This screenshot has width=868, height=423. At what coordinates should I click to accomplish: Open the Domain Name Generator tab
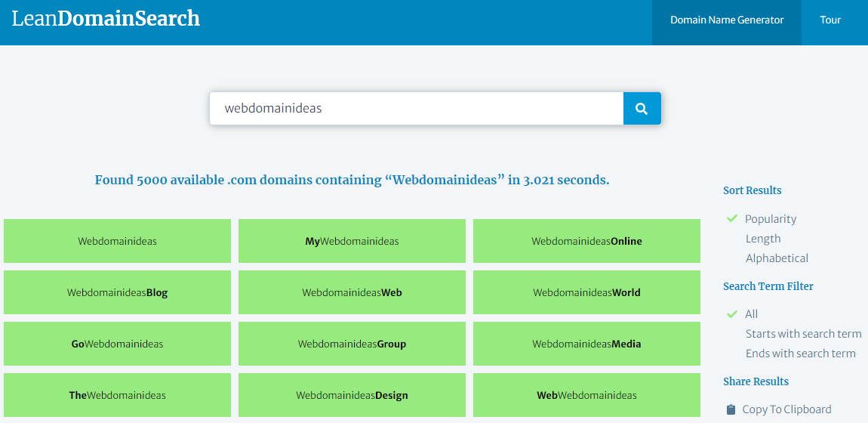coord(726,20)
